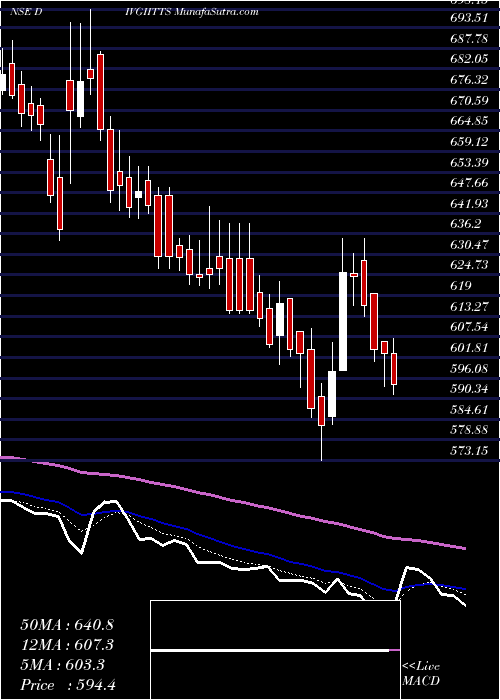Click the 624.73 price value

coord(469,265)
